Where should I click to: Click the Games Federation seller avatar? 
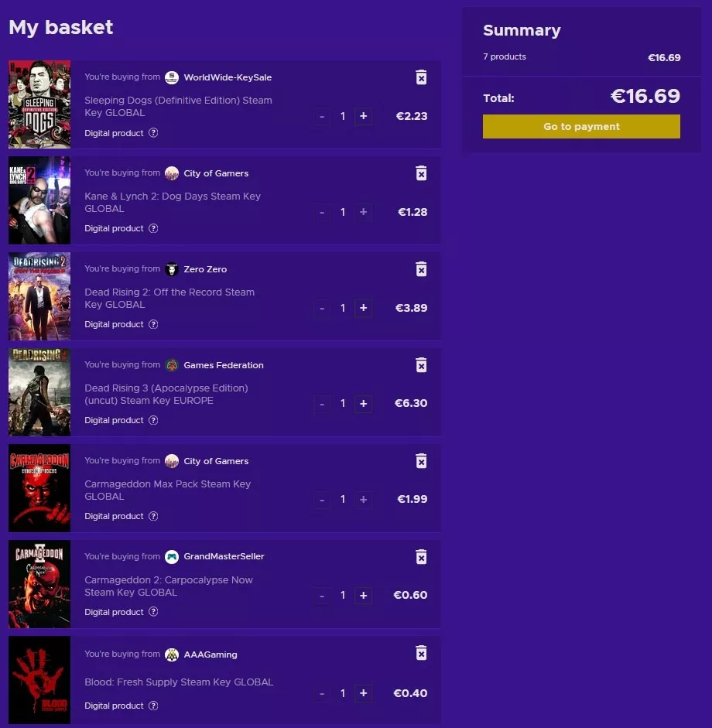coord(172,365)
